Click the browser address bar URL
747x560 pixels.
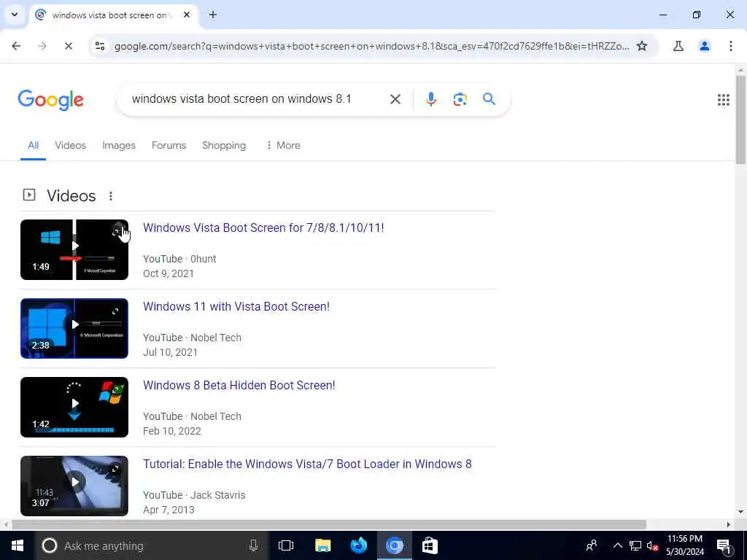click(371, 46)
